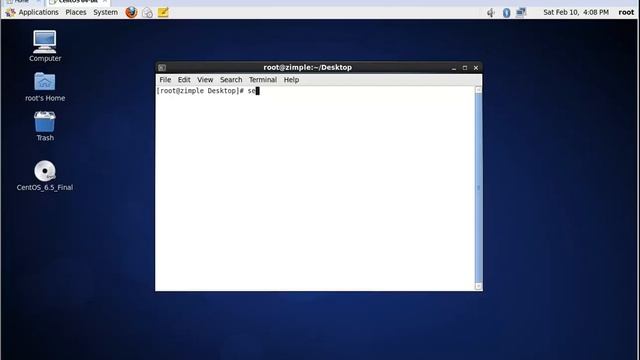Minimize the terminal window

coord(454,68)
